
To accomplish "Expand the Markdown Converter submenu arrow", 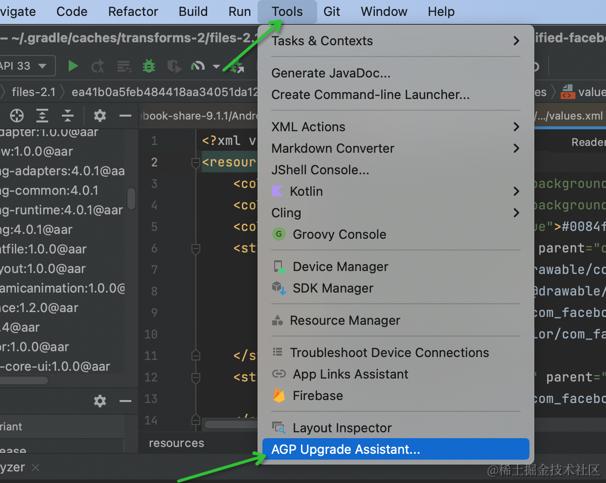I will click(516, 148).
